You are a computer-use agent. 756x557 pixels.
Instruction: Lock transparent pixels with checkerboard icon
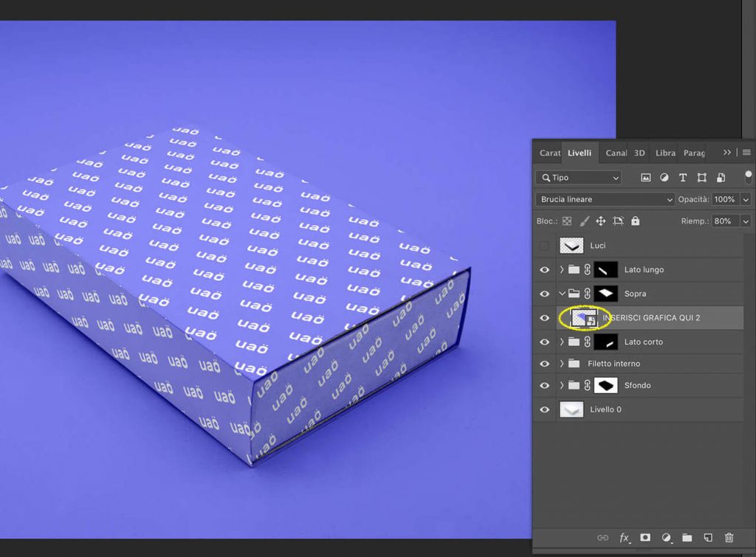click(567, 221)
